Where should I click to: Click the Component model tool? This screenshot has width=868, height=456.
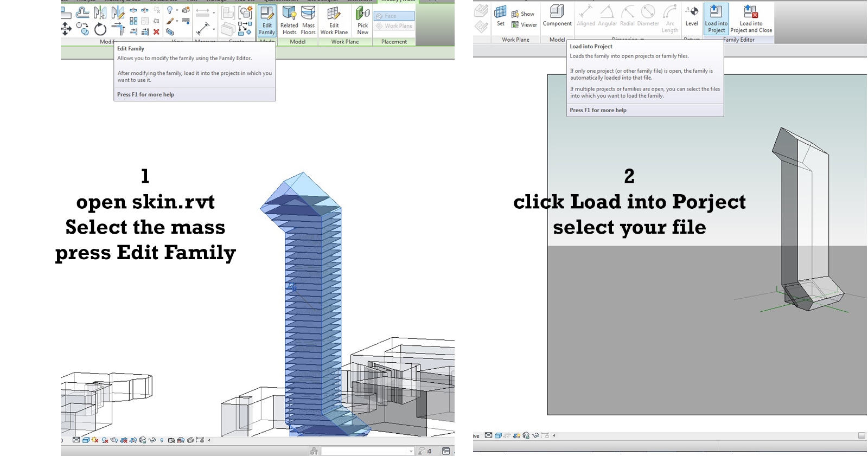(557, 16)
